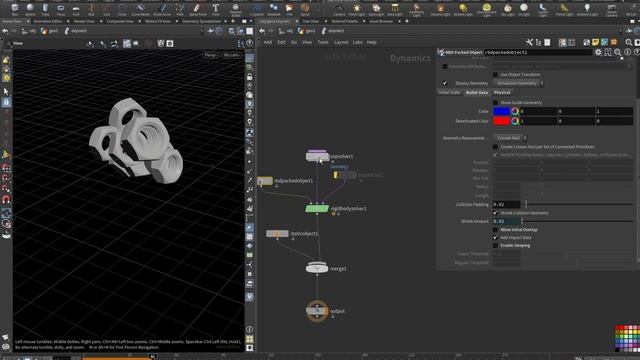Open parameter gear settings menu
The image size is (640, 360).
598,52
